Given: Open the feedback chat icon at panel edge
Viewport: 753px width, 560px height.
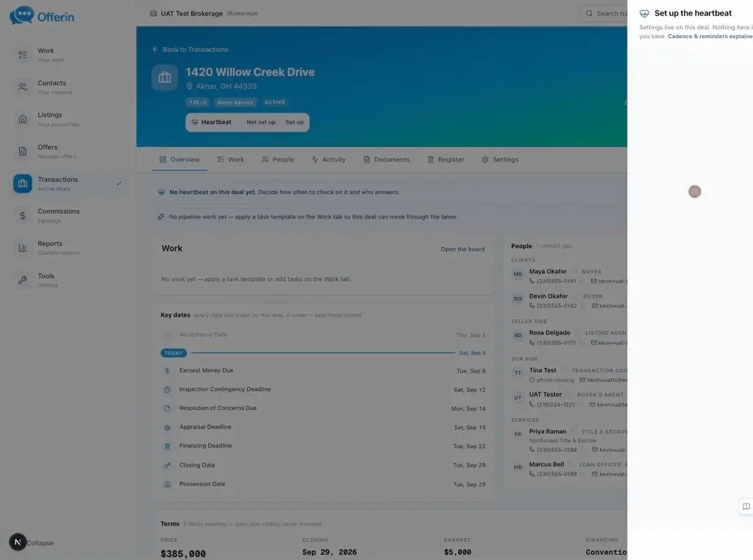Looking at the screenshot, I should [746, 506].
